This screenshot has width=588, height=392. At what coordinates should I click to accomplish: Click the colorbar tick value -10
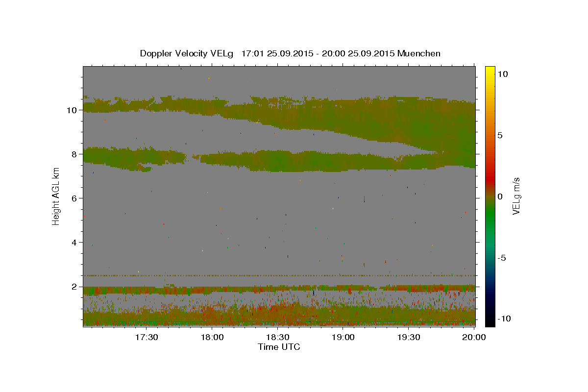(x=504, y=318)
